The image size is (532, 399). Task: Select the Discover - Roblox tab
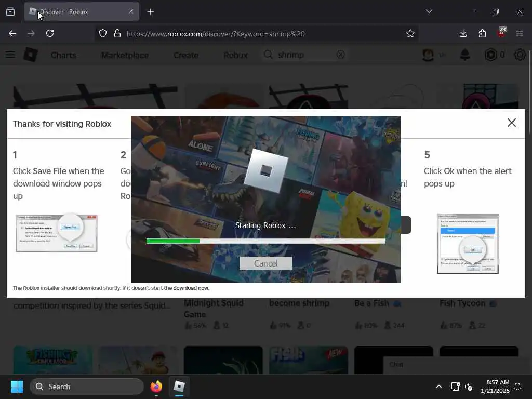click(82, 11)
